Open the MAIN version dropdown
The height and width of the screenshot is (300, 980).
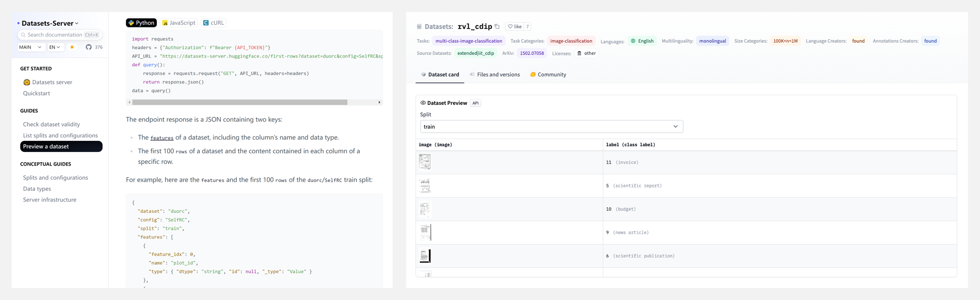[x=31, y=47]
